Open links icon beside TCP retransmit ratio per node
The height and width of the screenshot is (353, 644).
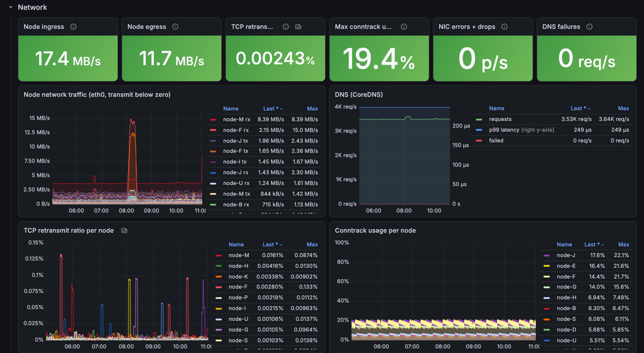(124, 231)
